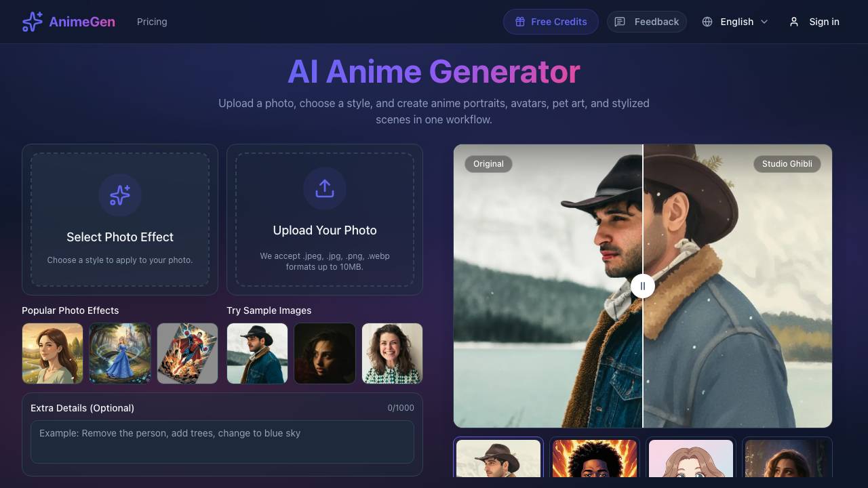The height and width of the screenshot is (488, 868).
Task: Grab the before/after comparison slider handle
Action: click(643, 286)
